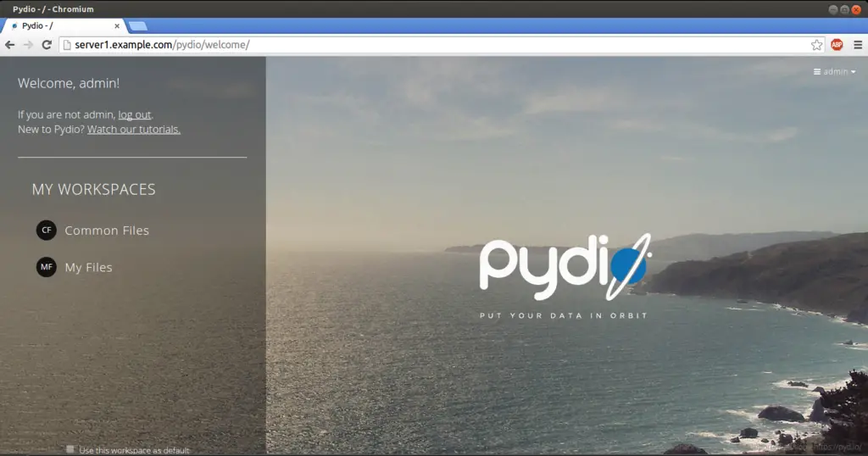The width and height of the screenshot is (868, 456).
Task: Expand the admin user dropdown
Action: pyautogui.click(x=835, y=71)
